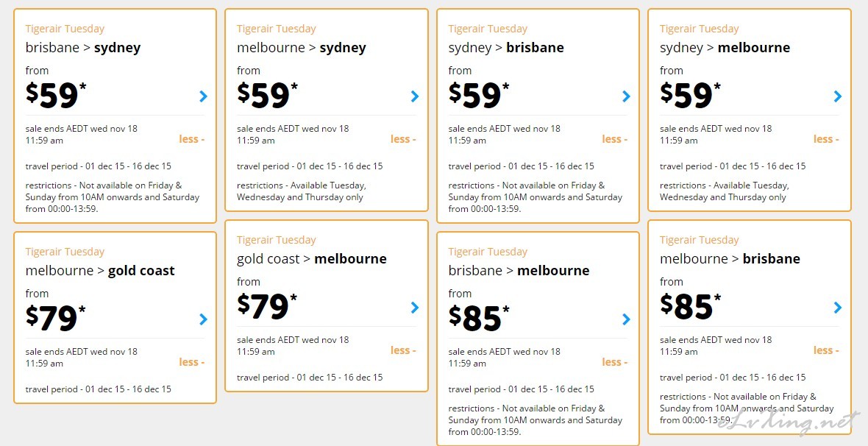Screen dimensions: 868x446
Task: Open melbourne > sydney fare via blue arrow
Action: point(415,96)
